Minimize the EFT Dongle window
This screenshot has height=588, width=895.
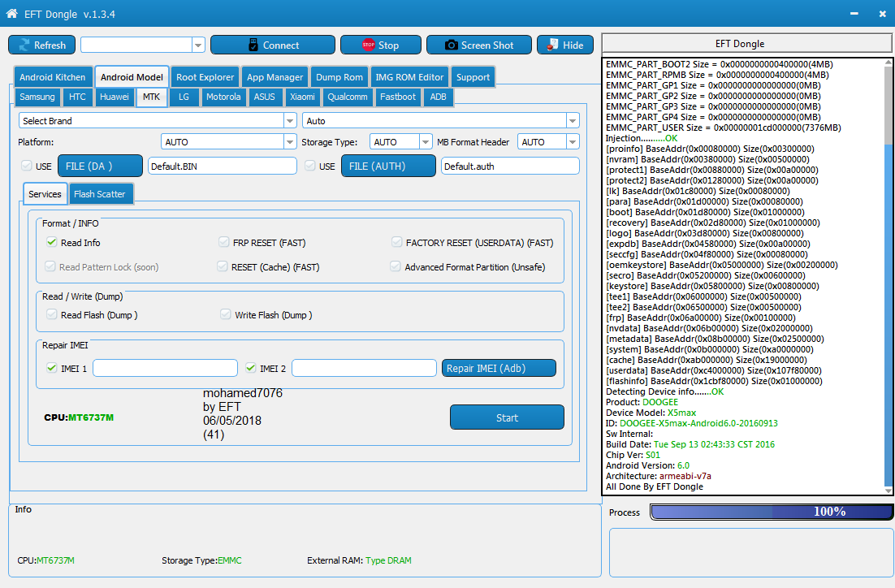click(x=854, y=14)
